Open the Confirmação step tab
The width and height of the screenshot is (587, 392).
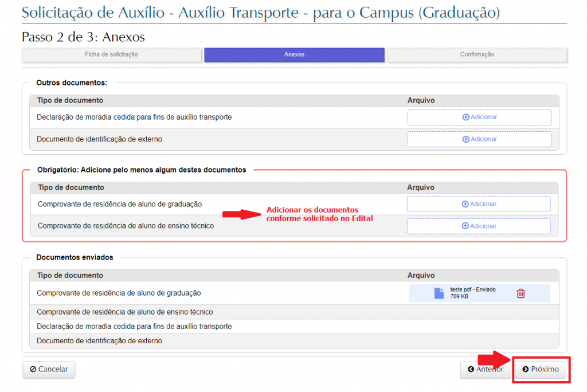(477, 54)
